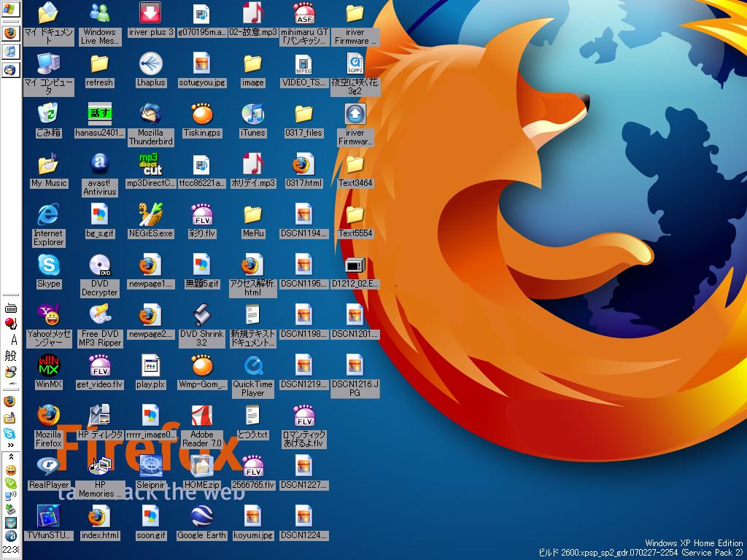Select the Google Earth desktop icon
Viewport: 747px width, 560px height.
(x=201, y=522)
